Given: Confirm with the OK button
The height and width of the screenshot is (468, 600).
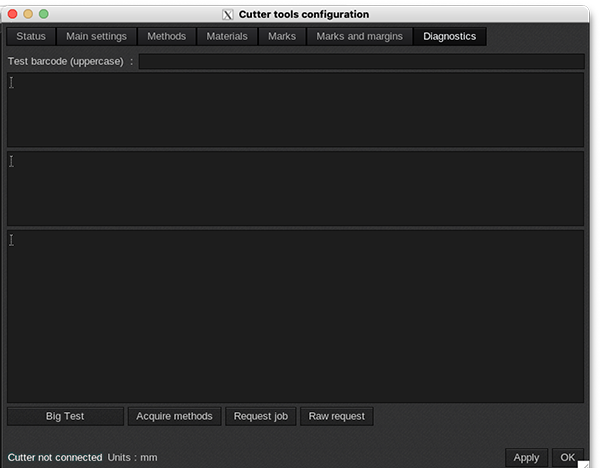Looking at the screenshot, I should 567,457.
